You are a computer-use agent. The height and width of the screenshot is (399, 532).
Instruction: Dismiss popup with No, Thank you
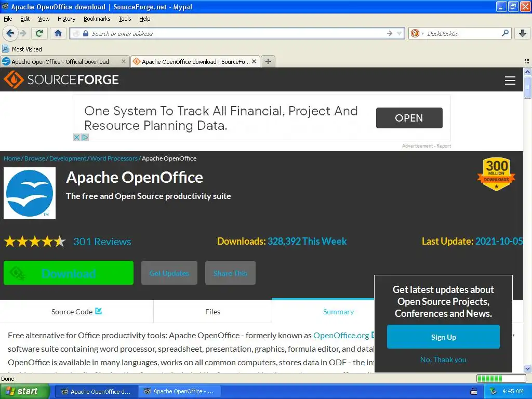[443, 360]
